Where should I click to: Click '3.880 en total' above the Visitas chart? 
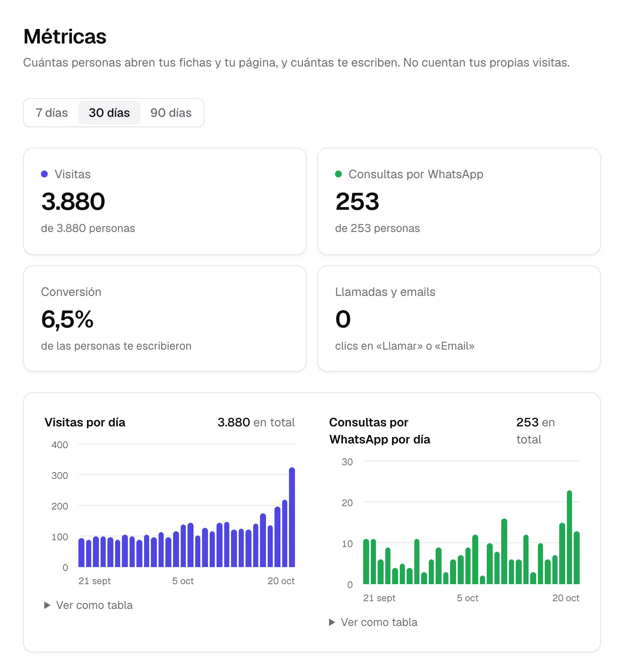256,422
